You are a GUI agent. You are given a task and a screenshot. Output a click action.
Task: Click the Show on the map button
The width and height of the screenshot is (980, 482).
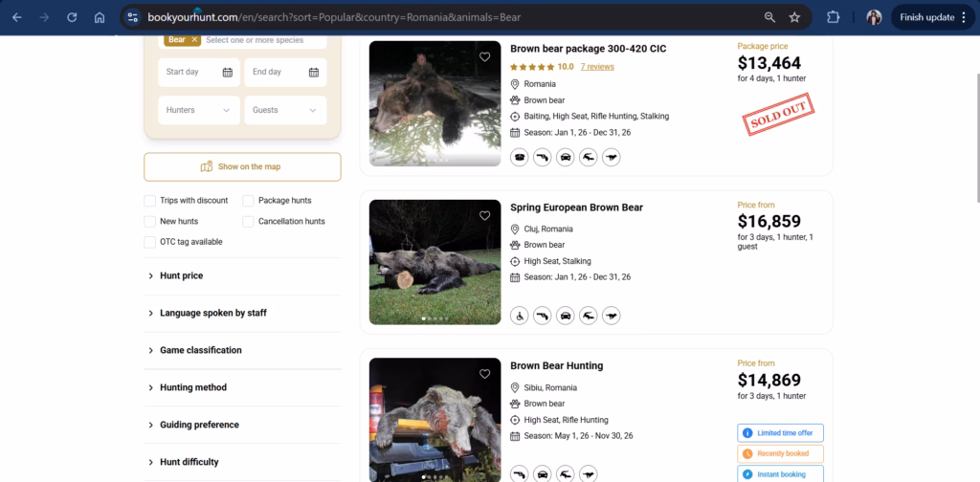point(242,166)
